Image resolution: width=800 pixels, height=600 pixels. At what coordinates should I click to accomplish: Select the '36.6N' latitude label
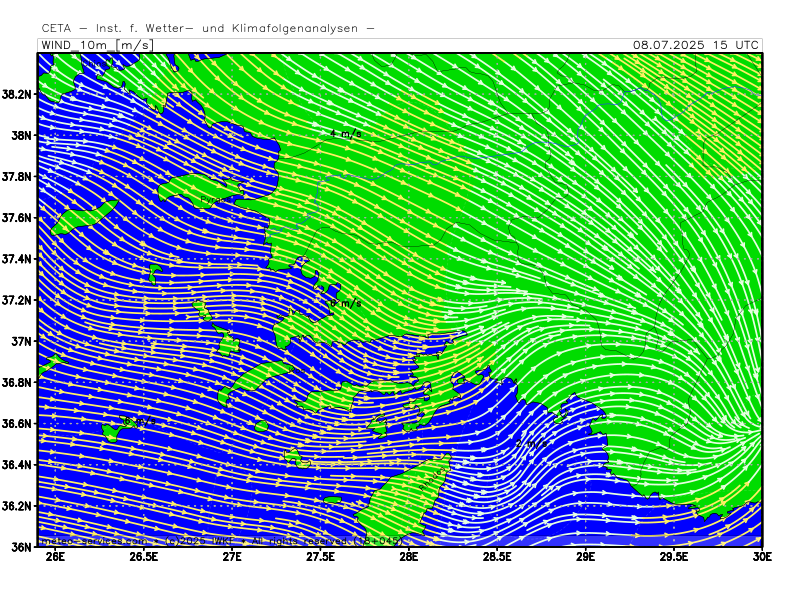19,424
